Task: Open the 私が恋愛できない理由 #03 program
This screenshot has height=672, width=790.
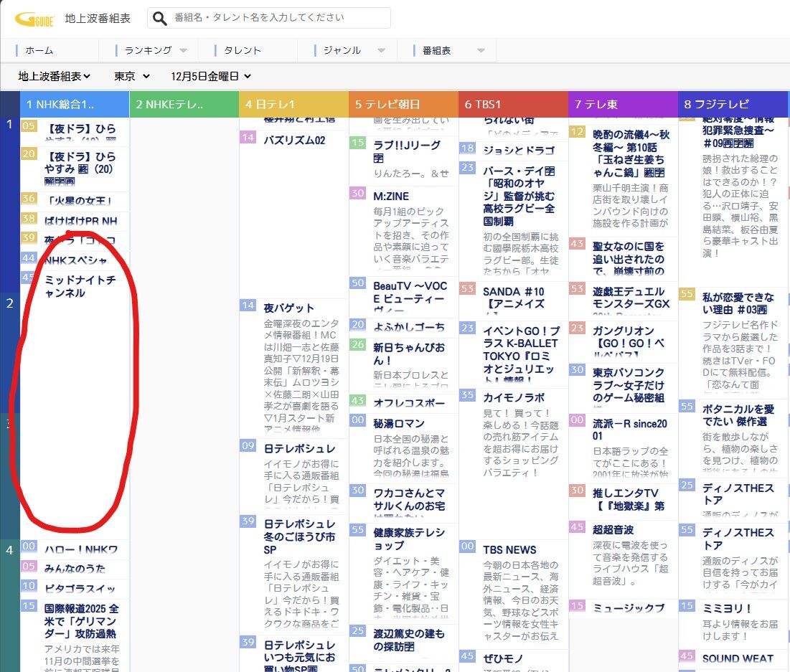Action: [x=738, y=303]
